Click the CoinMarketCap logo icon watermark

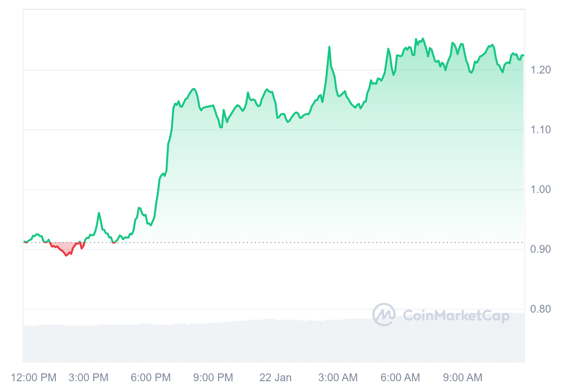(384, 315)
